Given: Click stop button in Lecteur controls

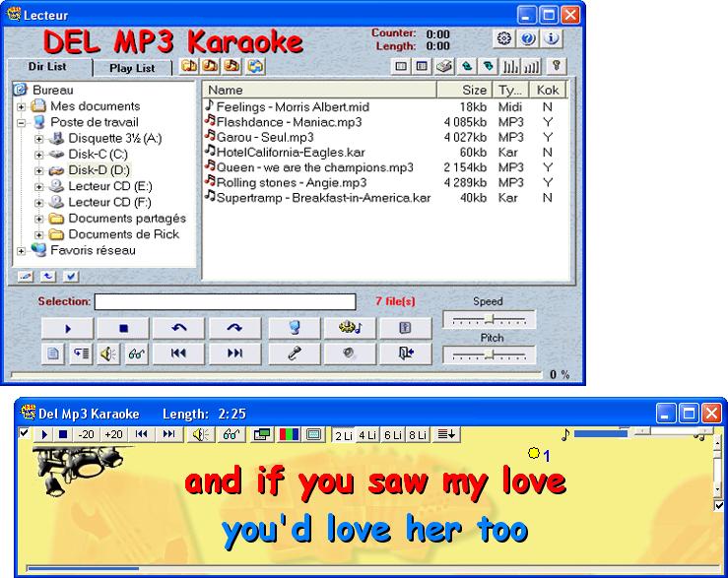Looking at the screenshot, I should 123,328.
